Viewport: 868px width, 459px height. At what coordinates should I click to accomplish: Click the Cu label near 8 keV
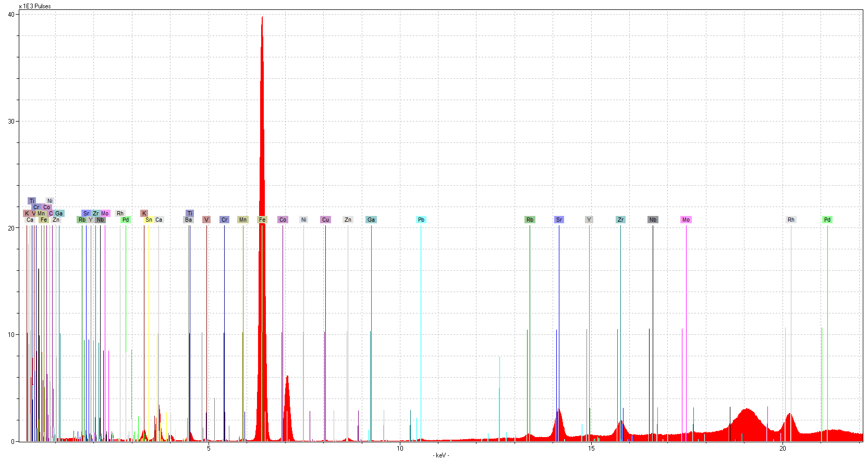(x=325, y=220)
